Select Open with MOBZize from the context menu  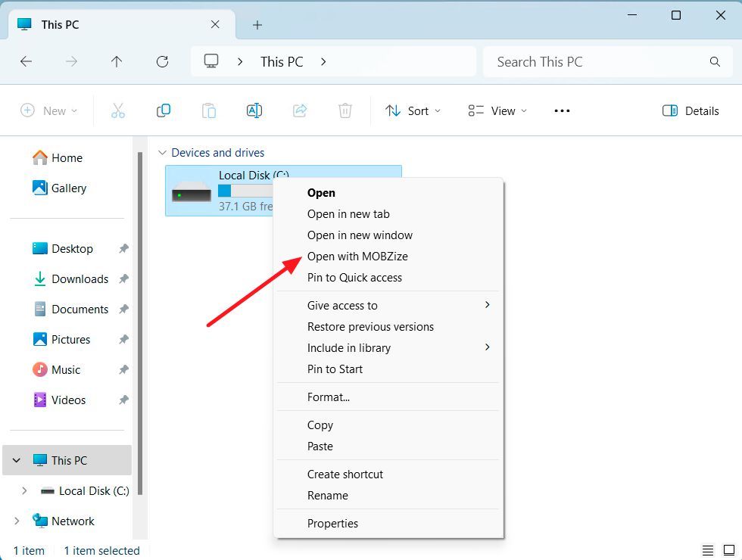click(x=357, y=257)
